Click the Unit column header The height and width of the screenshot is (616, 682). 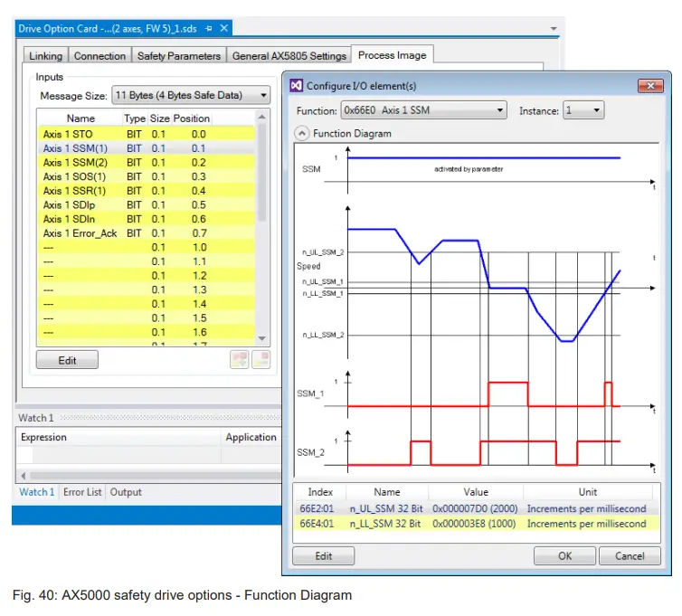coord(588,492)
